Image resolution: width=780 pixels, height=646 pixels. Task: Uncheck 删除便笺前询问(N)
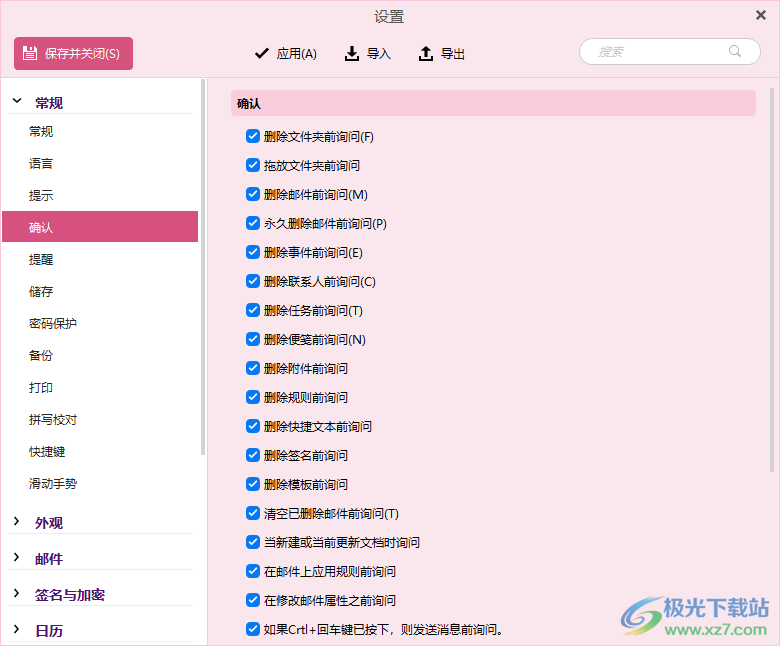click(253, 339)
